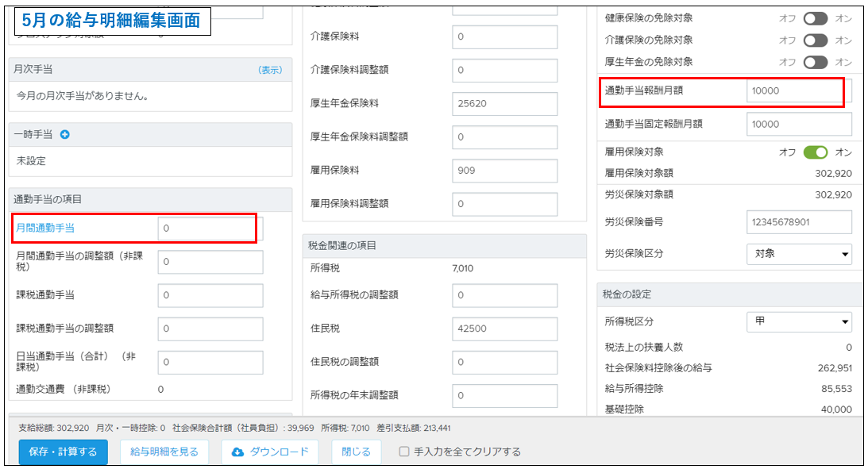Image resolution: width=868 pixels, height=469 pixels.
Task: Turn off the 雇用保険対象 switch
Action: coord(815,152)
